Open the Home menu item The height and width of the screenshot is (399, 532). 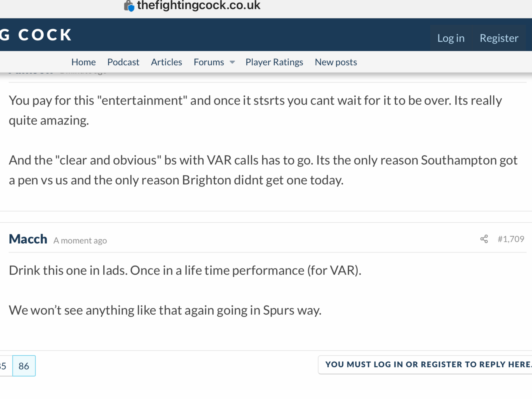pos(83,62)
